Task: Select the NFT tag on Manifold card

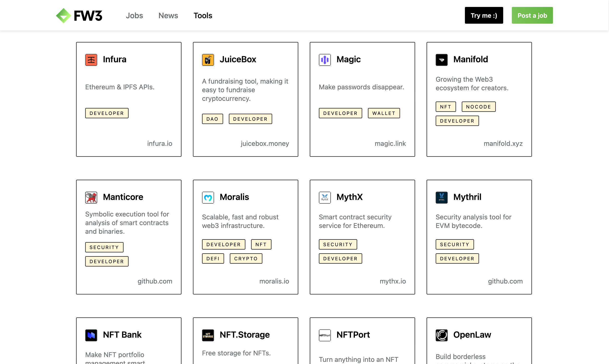Action: pos(446,107)
